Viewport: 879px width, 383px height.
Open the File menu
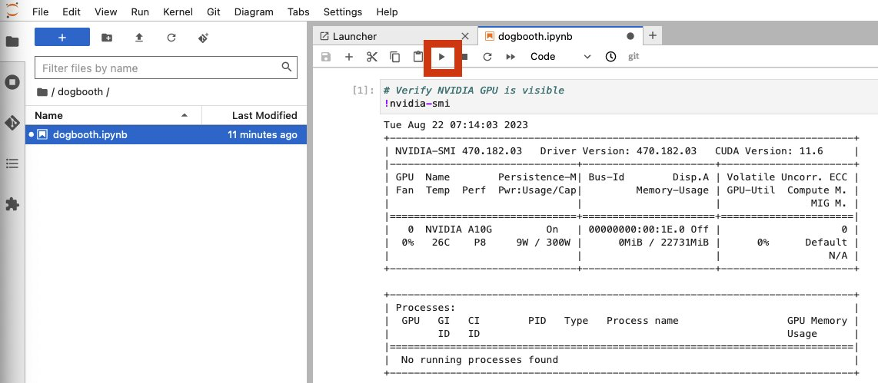pyautogui.click(x=40, y=11)
